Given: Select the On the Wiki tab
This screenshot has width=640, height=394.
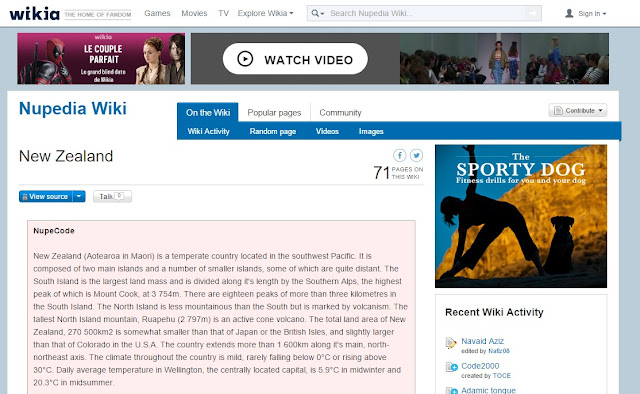Looking at the screenshot, I should pyautogui.click(x=208, y=112).
